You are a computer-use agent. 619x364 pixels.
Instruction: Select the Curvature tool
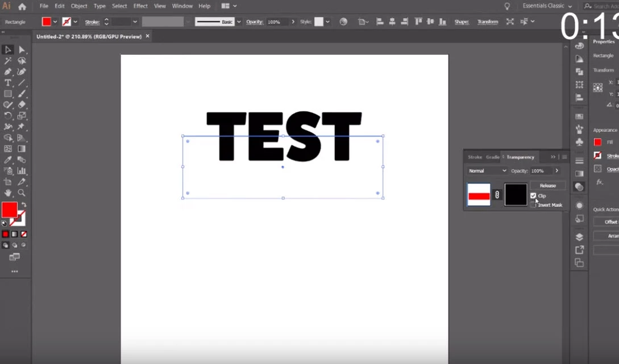click(x=22, y=72)
